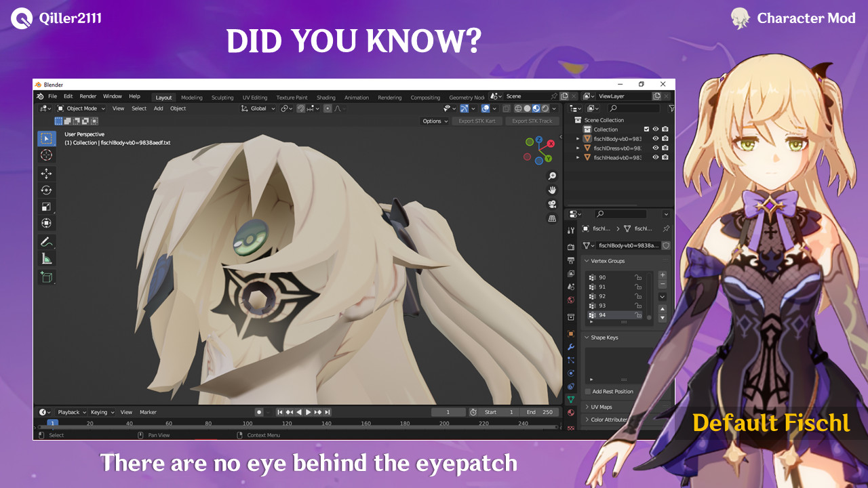
Task: Expand fischlHead tree item in outliner
Action: click(x=578, y=157)
